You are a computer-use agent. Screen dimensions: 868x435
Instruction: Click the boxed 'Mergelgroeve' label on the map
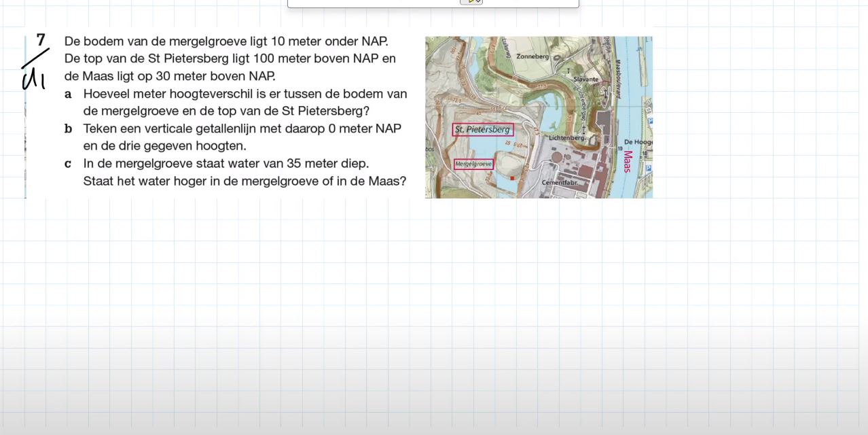click(473, 164)
